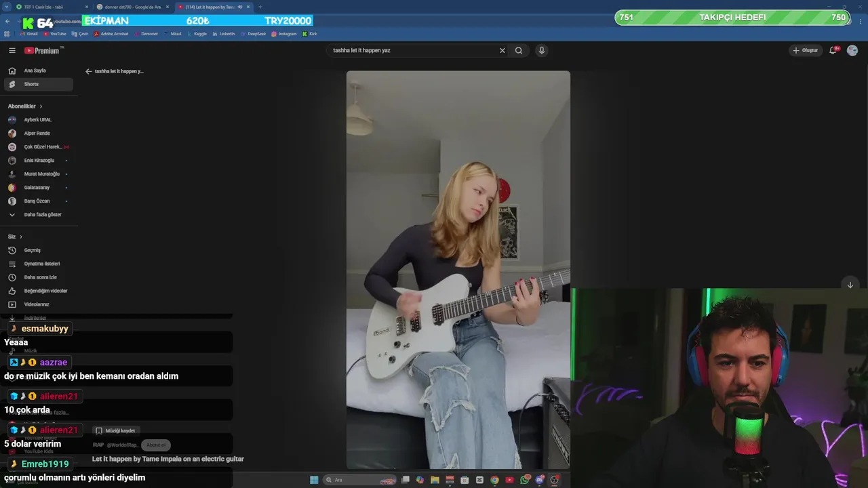Clear the search text with X

pyautogui.click(x=502, y=50)
